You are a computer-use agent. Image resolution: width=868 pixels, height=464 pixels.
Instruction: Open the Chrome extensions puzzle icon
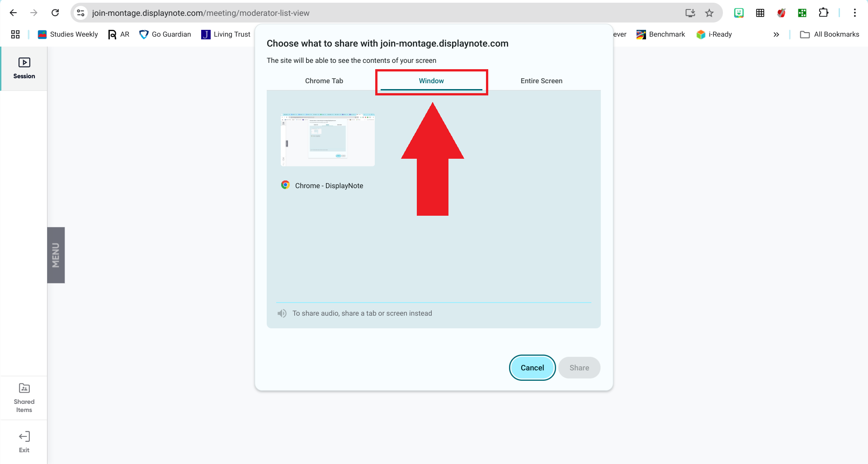pos(823,13)
